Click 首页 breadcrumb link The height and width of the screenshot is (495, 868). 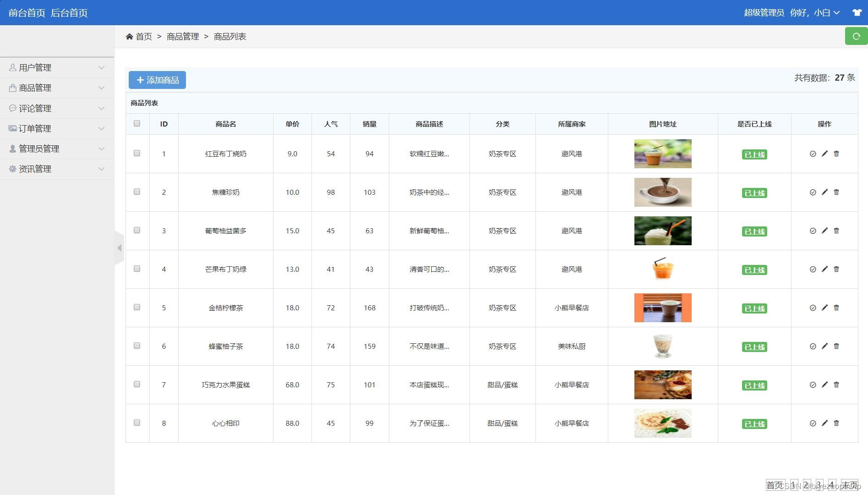(x=144, y=36)
